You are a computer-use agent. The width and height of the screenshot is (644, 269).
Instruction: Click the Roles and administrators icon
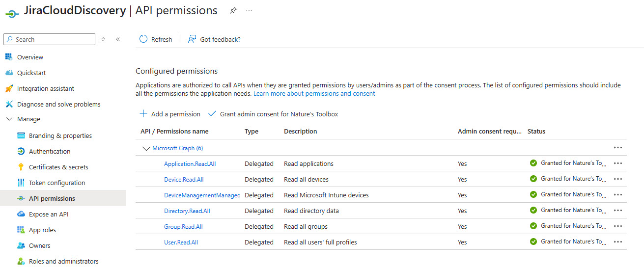point(21,261)
